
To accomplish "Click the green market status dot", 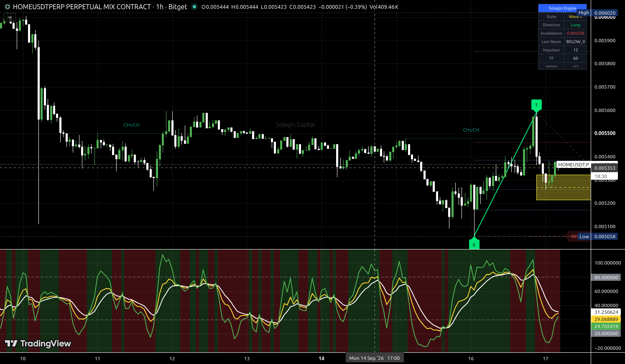I will (x=194, y=7).
